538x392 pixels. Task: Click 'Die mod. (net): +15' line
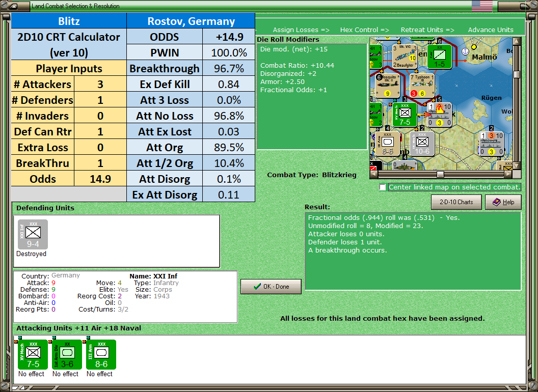point(293,49)
